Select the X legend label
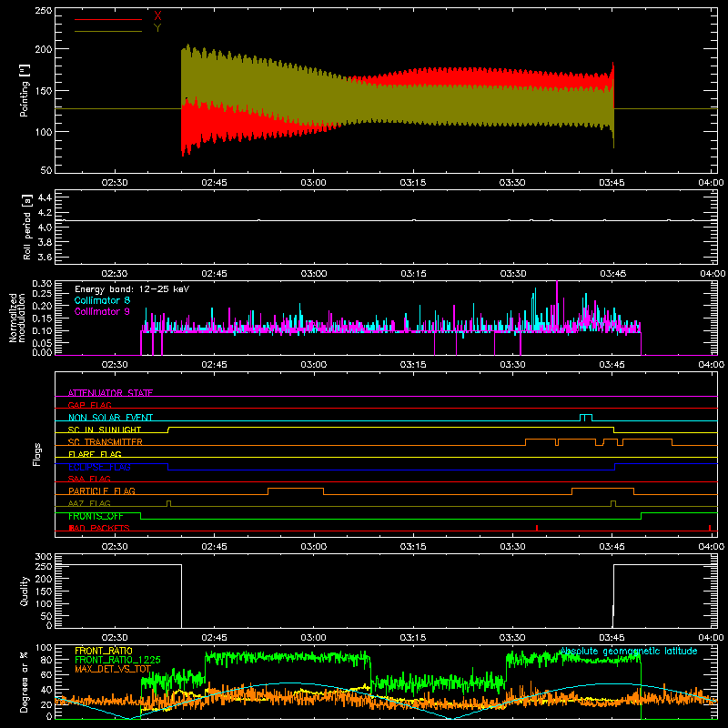The image size is (728, 728). pyautogui.click(x=157, y=16)
